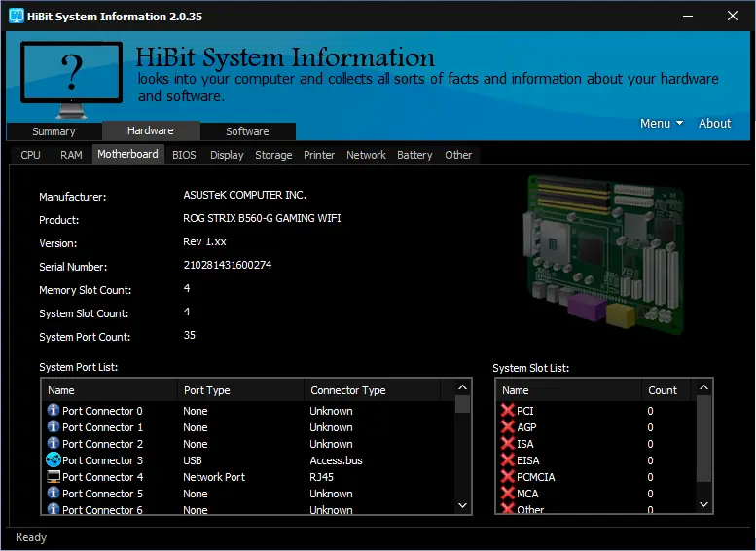
Task: Select product ROG STRIX B560-G GAMING WIFI
Action: pyautogui.click(x=262, y=218)
